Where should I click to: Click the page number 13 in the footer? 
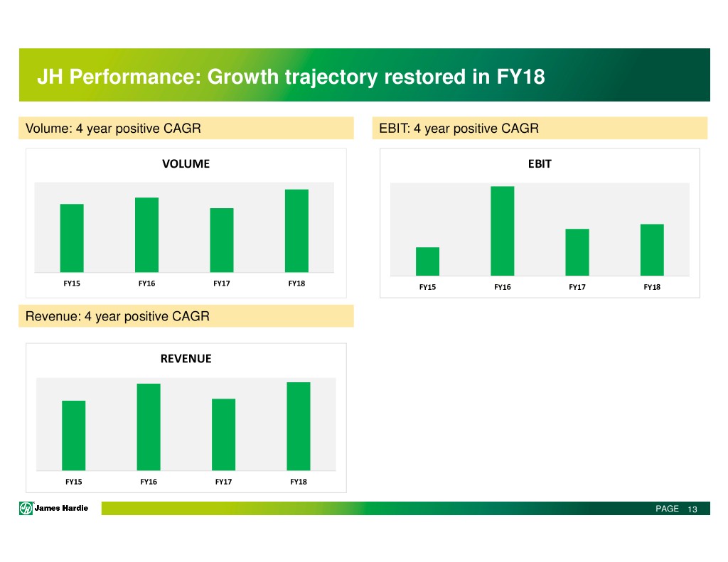[693, 509]
